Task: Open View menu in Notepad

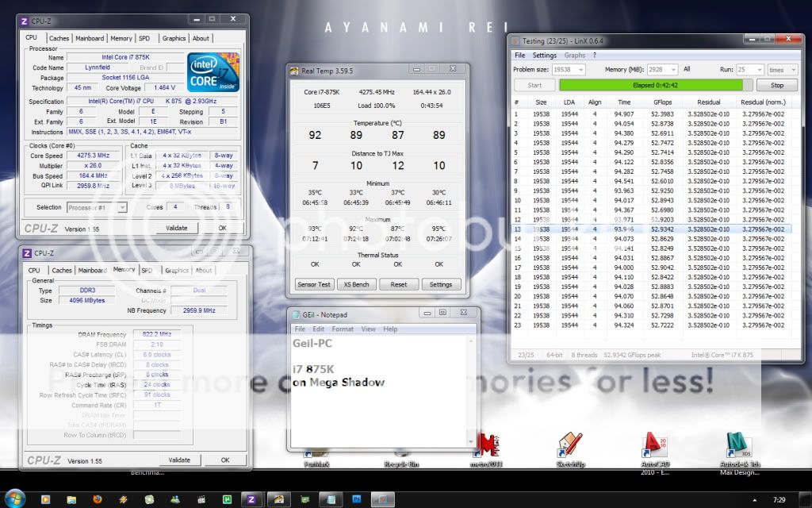Action: pos(368,329)
